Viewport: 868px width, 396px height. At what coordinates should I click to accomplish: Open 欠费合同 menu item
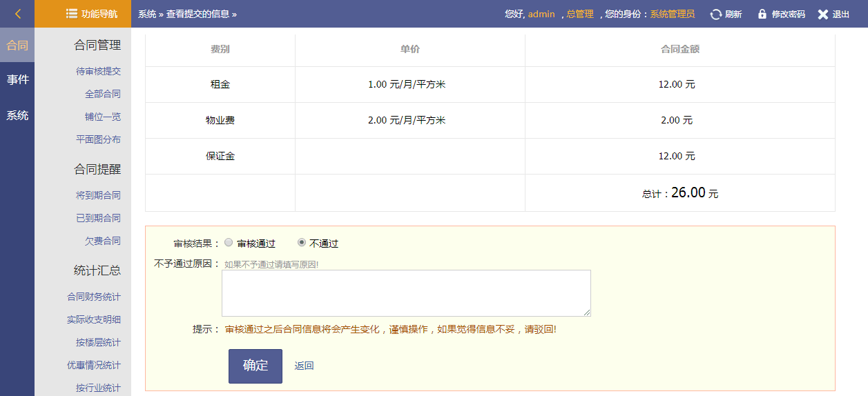[x=103, y=241]
